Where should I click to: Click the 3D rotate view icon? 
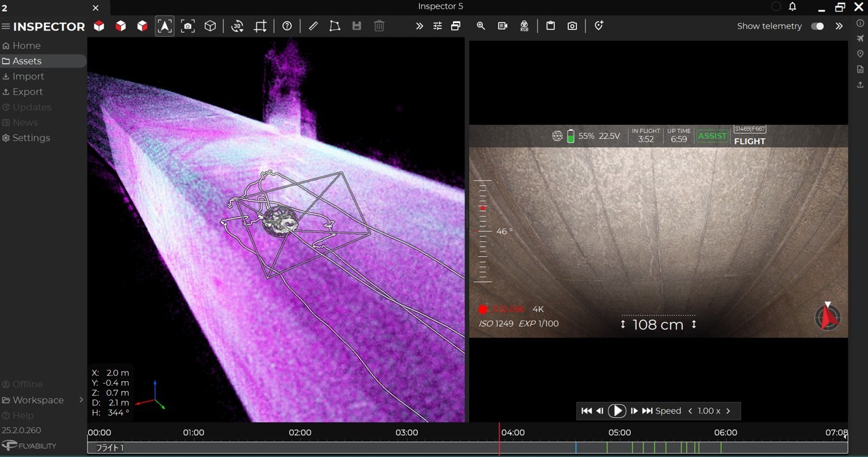point(237,26)
